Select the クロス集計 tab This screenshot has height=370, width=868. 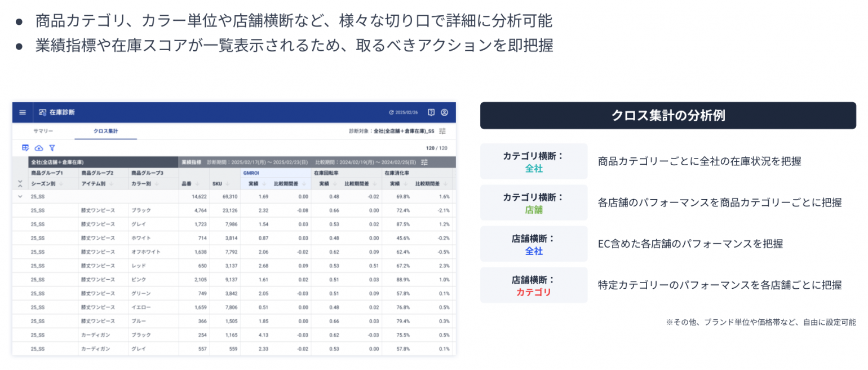[x=105, y=131]
